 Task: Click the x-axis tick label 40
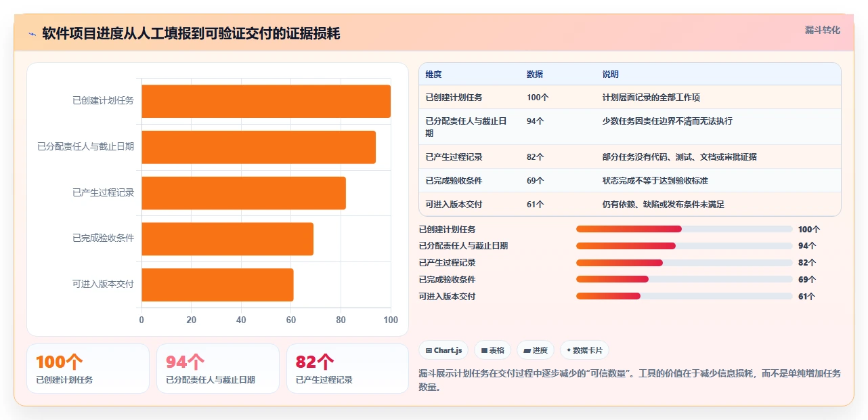(241, 320)
